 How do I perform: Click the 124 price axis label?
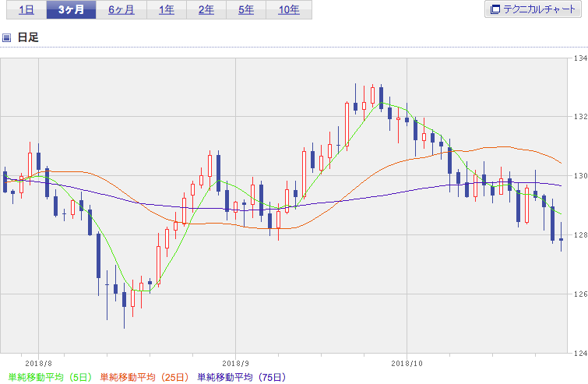580,353
